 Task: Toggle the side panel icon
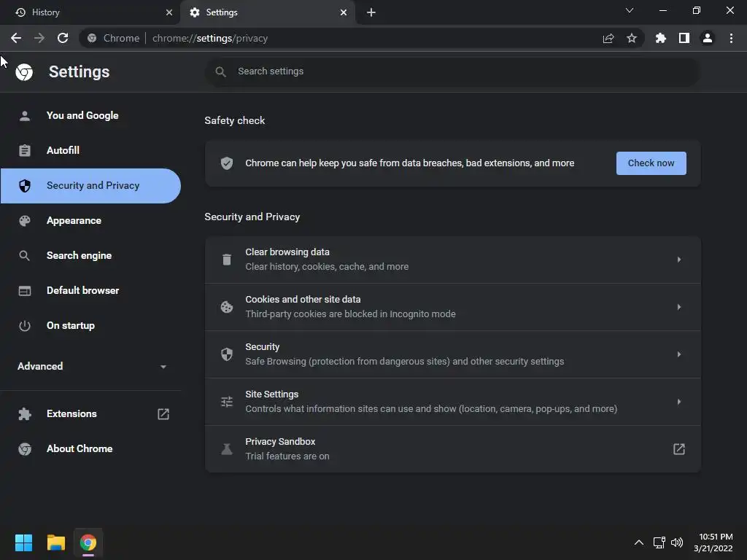pyautogui.click(x=684, y=38)
